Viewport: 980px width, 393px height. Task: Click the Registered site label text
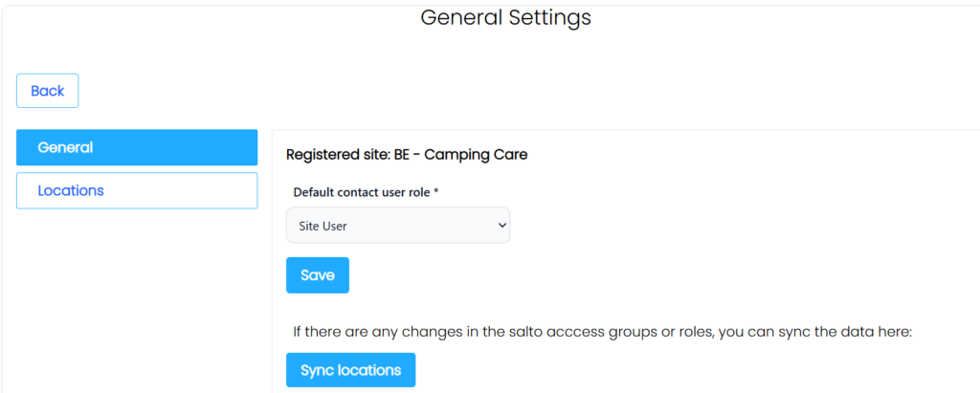[x=338, y=153]
